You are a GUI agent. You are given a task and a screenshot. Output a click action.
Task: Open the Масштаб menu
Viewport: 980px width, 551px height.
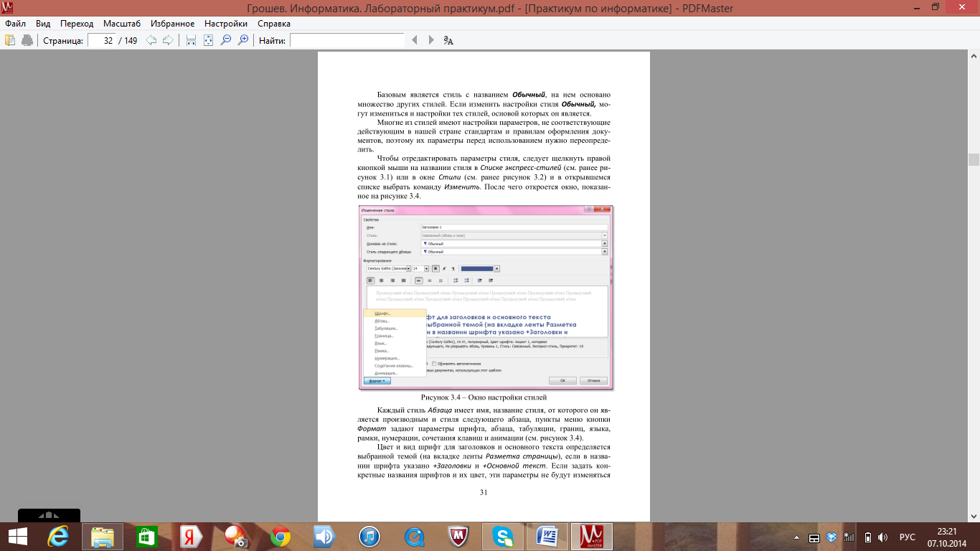(121, 24)
